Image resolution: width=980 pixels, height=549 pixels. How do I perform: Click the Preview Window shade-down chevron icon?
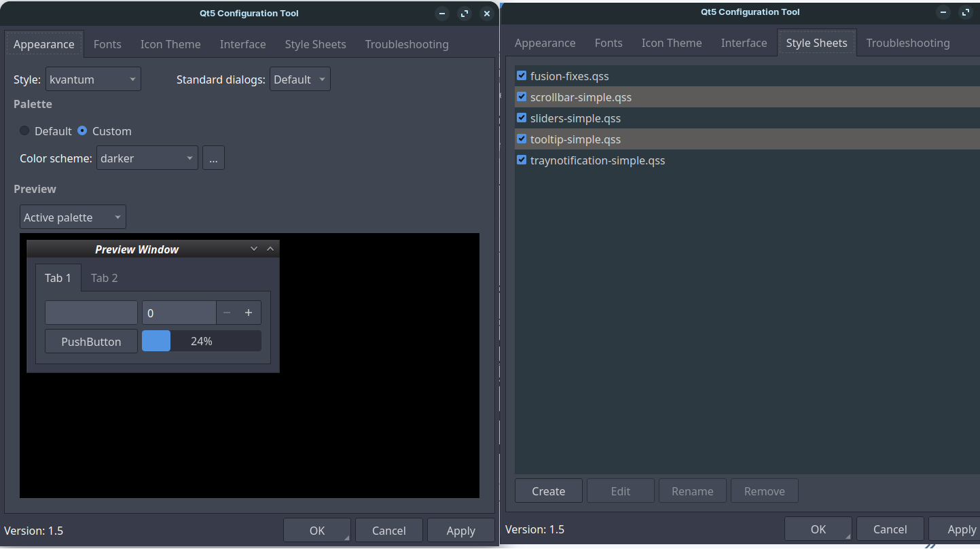(x=254, y=249)
